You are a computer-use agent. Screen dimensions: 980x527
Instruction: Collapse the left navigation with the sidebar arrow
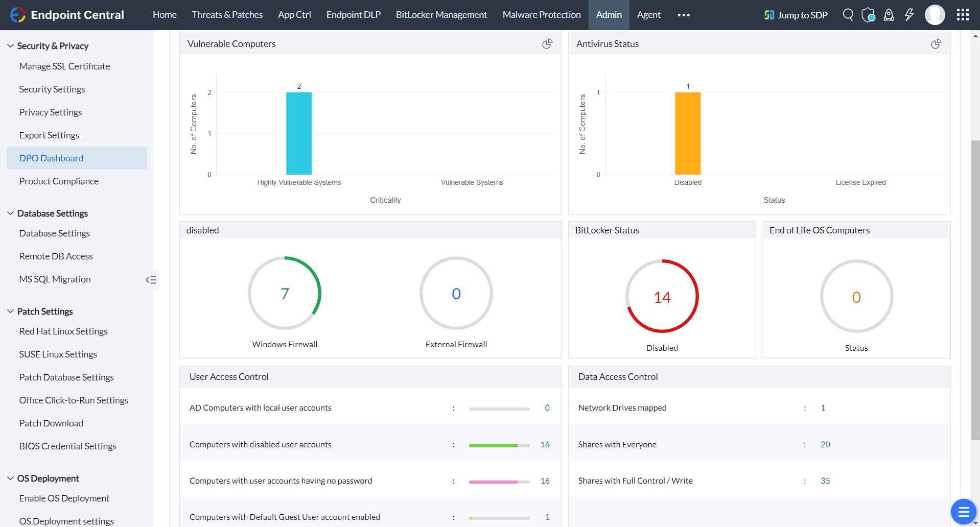151,280
